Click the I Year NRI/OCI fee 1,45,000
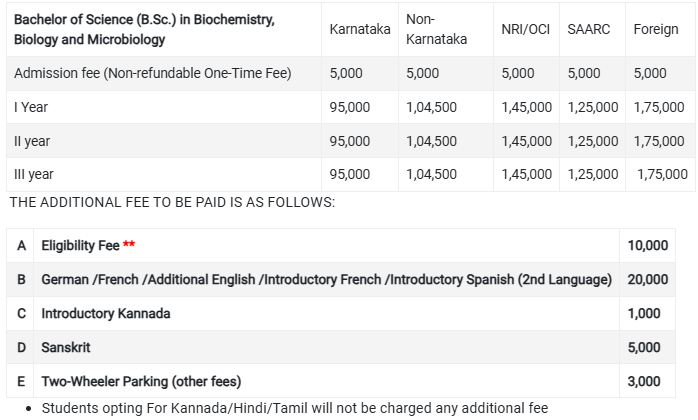This screenshot has height=420, width=698. (x=527, y=107)
